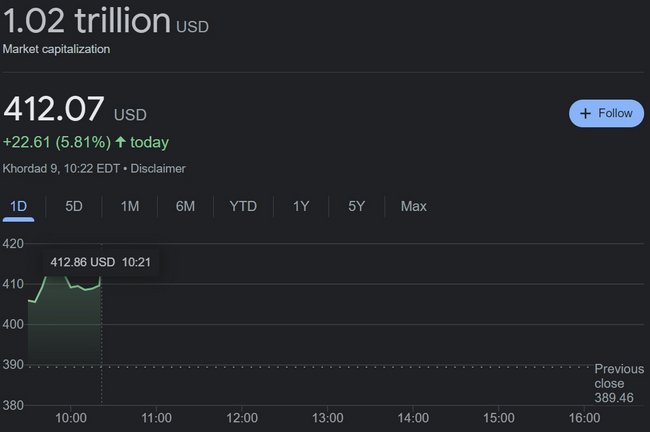Click the plus icon in Follow button
This screenshot has height=432, width=650.
[585, 113]
